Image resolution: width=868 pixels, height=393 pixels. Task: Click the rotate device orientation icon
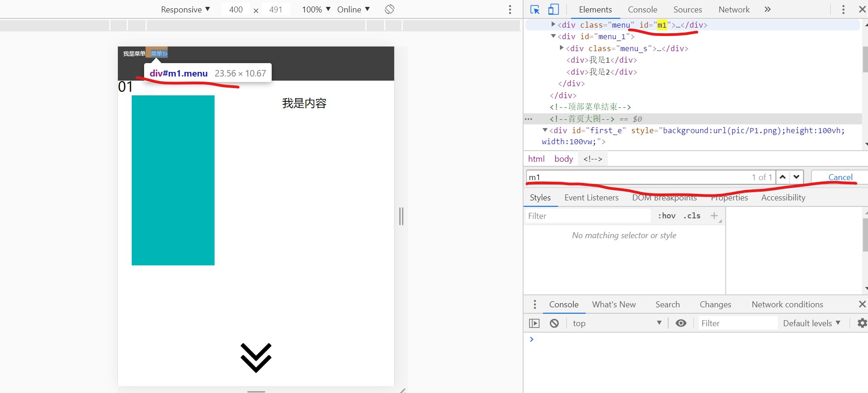pyautogui.click(x=390, y=9)
